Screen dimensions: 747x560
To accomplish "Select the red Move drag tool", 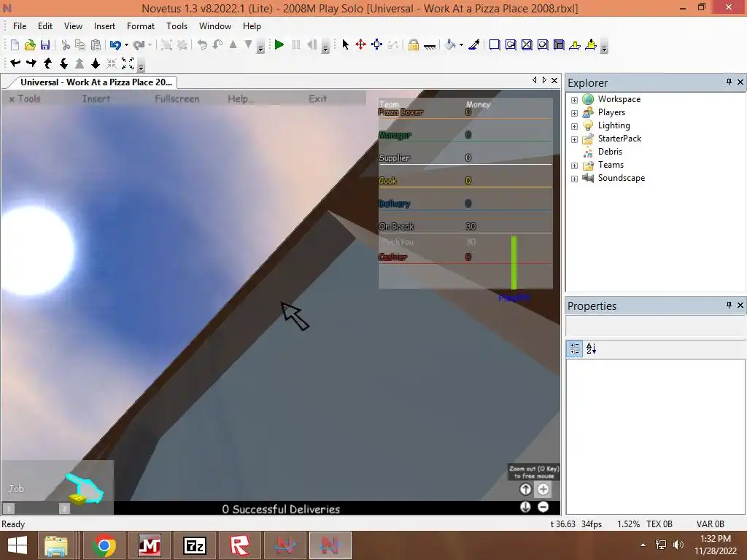I will [360, 44].
